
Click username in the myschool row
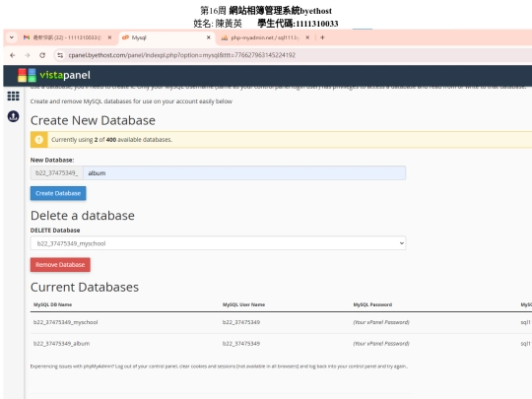241,322
